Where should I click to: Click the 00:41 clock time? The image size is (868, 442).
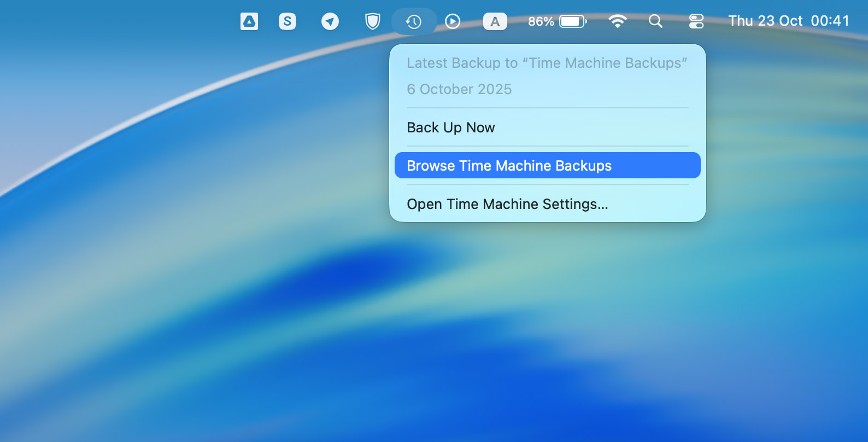(x=830, y=21)
